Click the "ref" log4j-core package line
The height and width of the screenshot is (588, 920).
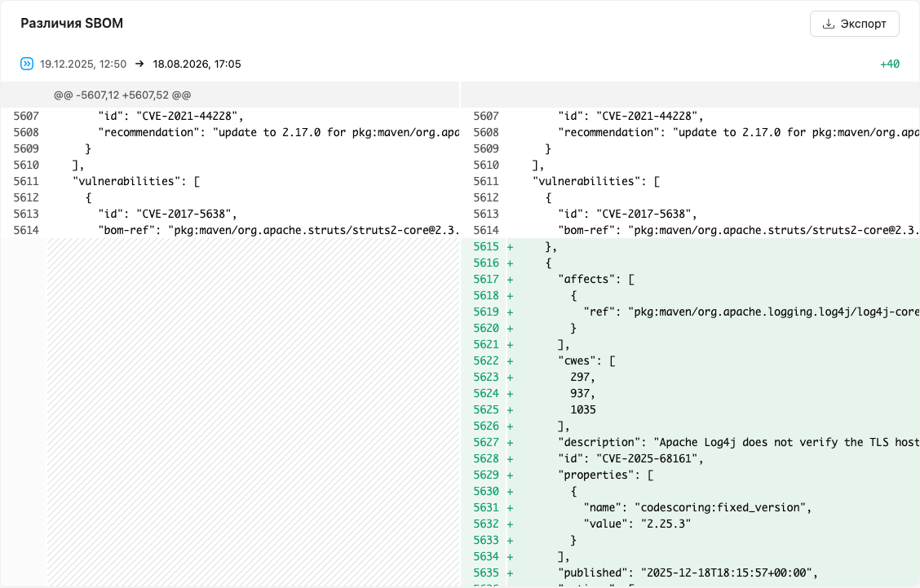[x=751, y=312]
